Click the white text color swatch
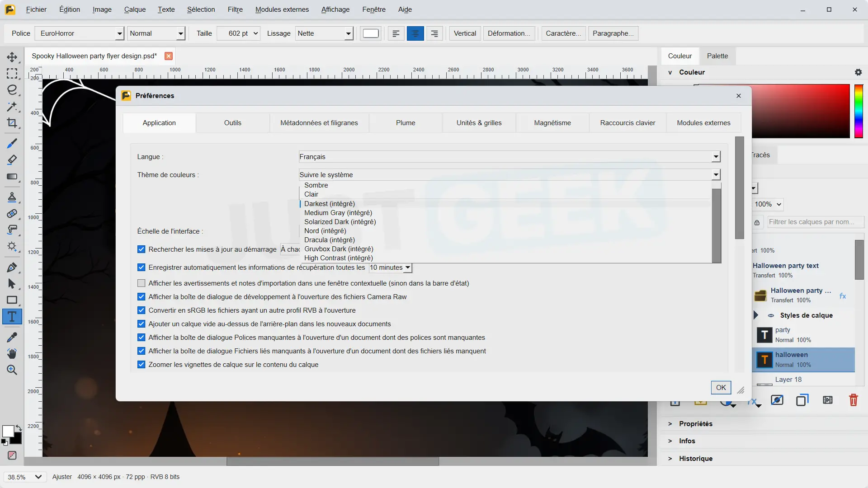 click(x=371, y=33)
